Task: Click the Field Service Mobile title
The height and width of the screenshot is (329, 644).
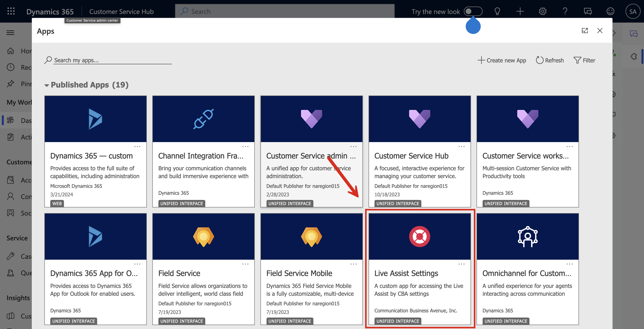Action: pos(299,273)
